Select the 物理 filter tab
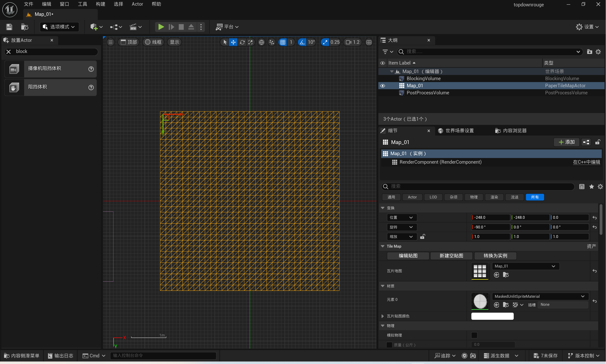This screenshot has width=606, height=364. (474, 197)
